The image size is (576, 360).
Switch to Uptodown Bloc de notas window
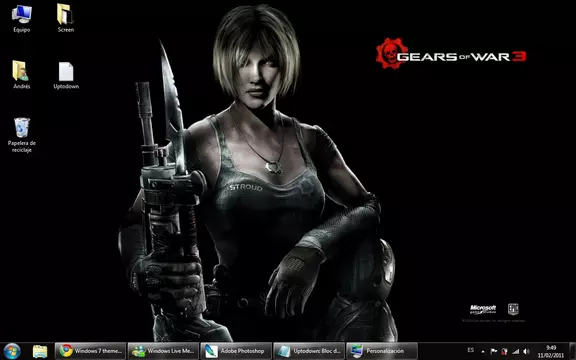coord(309,351)
